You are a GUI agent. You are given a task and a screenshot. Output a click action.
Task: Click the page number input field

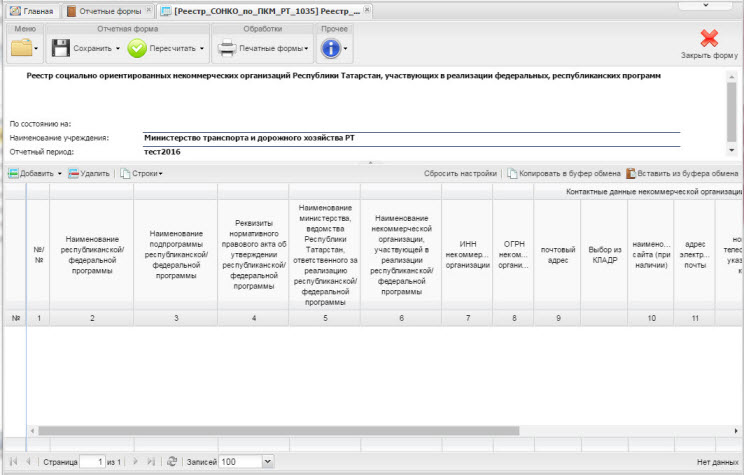coord(93,461)
